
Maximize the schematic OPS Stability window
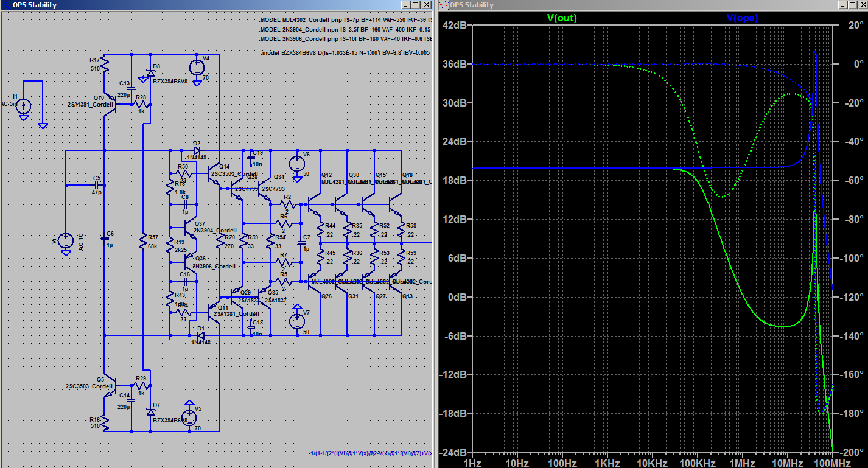click(x=415, y=5)
